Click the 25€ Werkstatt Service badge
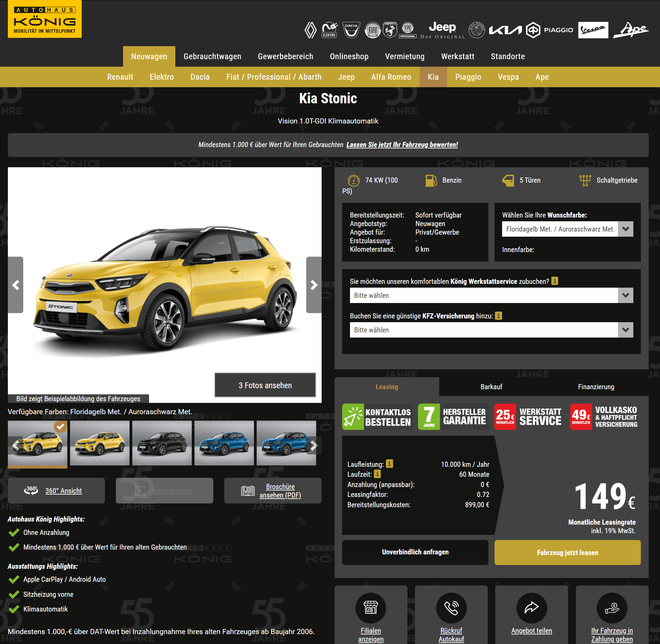Image resolution: width=660 pixels, height=644 pixels. (529, 417)
